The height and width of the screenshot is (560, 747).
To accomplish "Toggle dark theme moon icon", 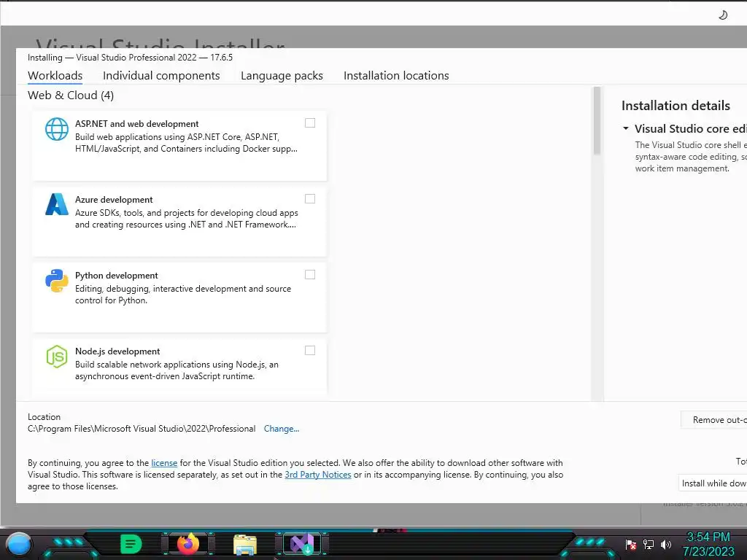I will 723,15.
